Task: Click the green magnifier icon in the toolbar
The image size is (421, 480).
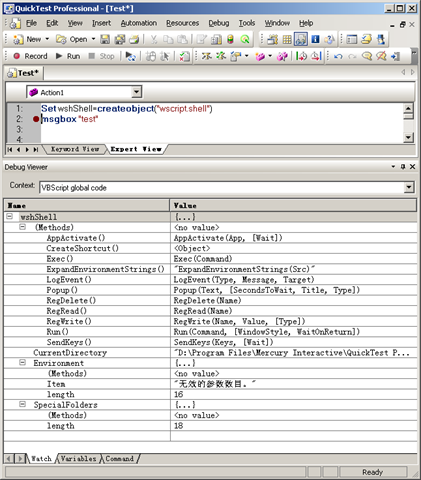Action: coord(245,40)
